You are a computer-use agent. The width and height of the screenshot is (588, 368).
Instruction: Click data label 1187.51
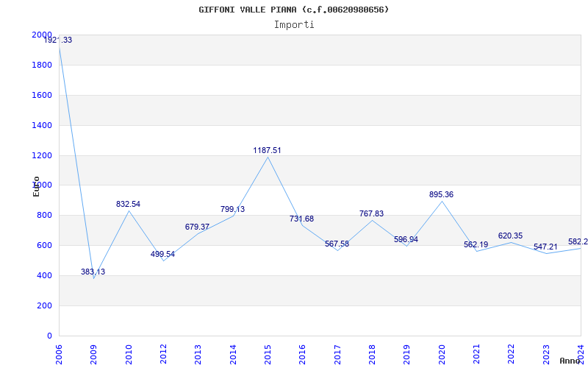tap(267, 151)
